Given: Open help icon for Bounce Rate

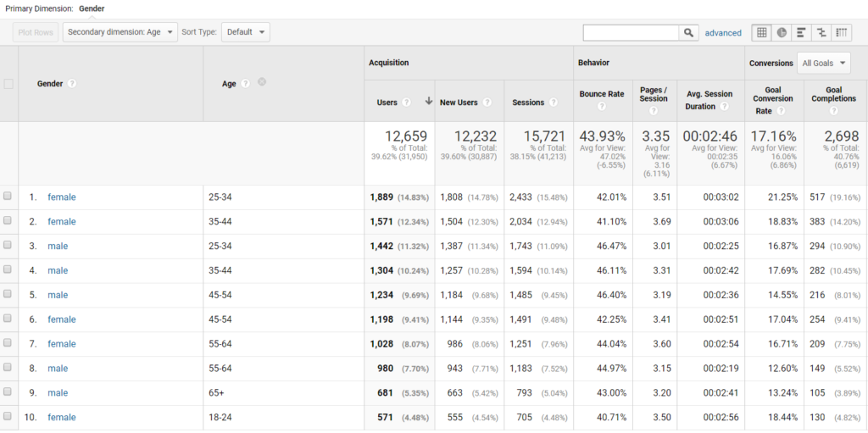Looking at the screenshot, I should [x=602, y=107].
